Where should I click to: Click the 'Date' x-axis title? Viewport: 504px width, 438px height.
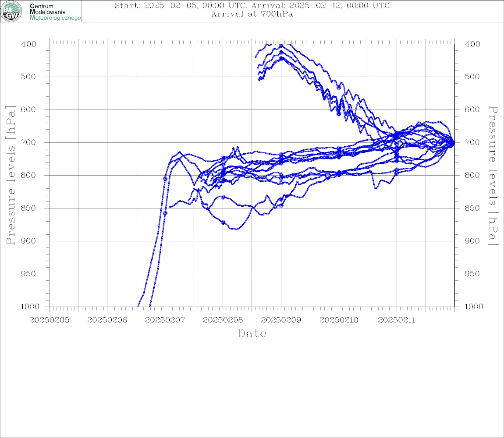252,333
